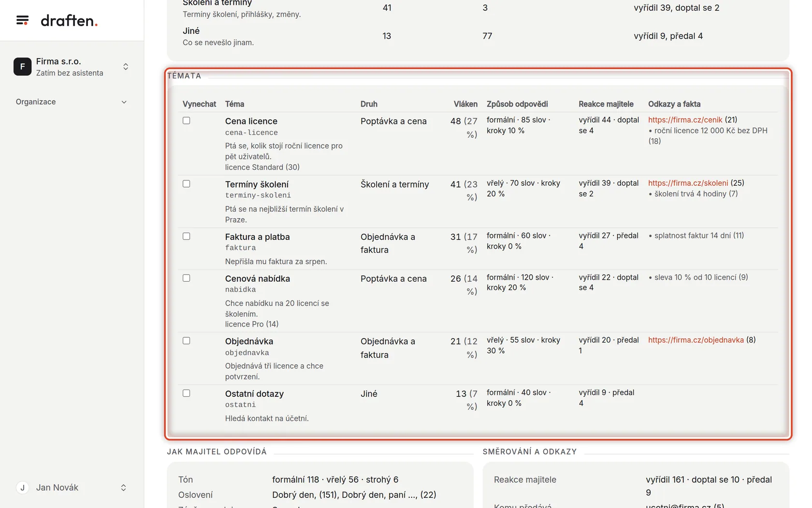Click the Ostatní dotazy topic title
Screen dimensions: 812x508
tap(254, 394)
